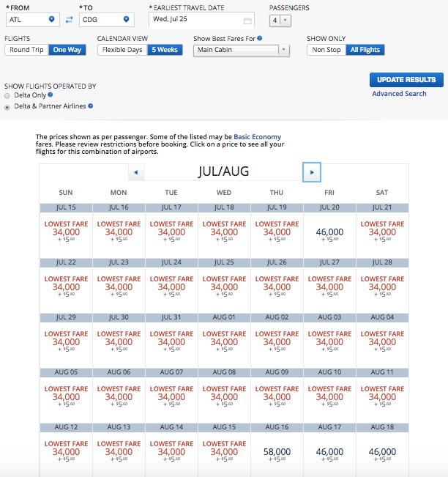Click info icon next to Delta & Partner Airlines
The width and height of the screenshot is (448, 477).
(x=91, y=106)
